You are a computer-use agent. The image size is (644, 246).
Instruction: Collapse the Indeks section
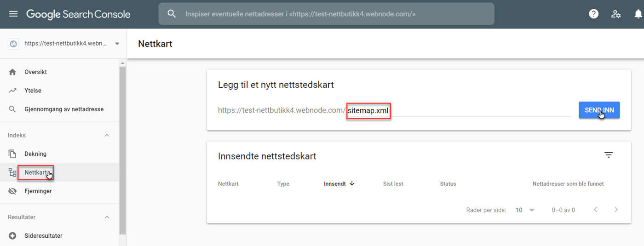click(x=107, y=135)
